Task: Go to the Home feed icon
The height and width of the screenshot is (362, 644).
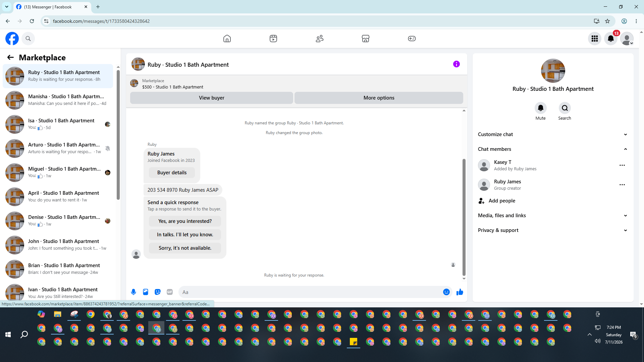Action: pyautogui.click(x=227, y=39)
